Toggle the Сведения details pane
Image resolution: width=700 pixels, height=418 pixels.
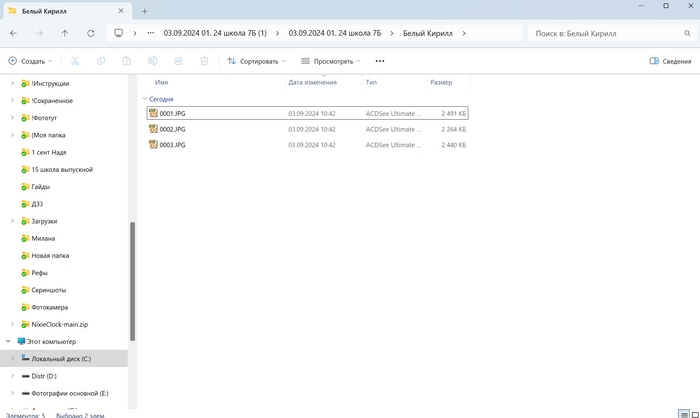click(x=669, y=61)
